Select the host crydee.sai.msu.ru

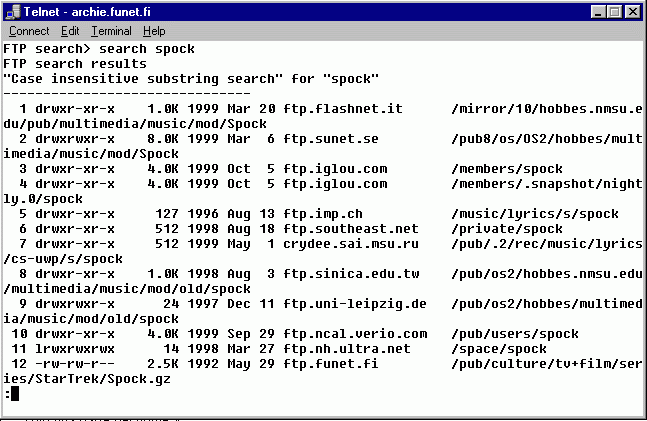click(x=351, y=244)
